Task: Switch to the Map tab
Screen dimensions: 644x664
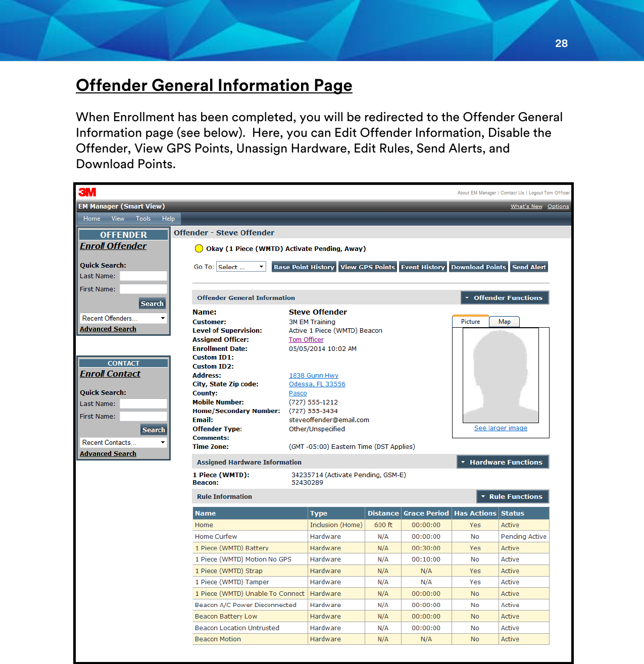Action: pyautogui.click(x=505, y=322)
